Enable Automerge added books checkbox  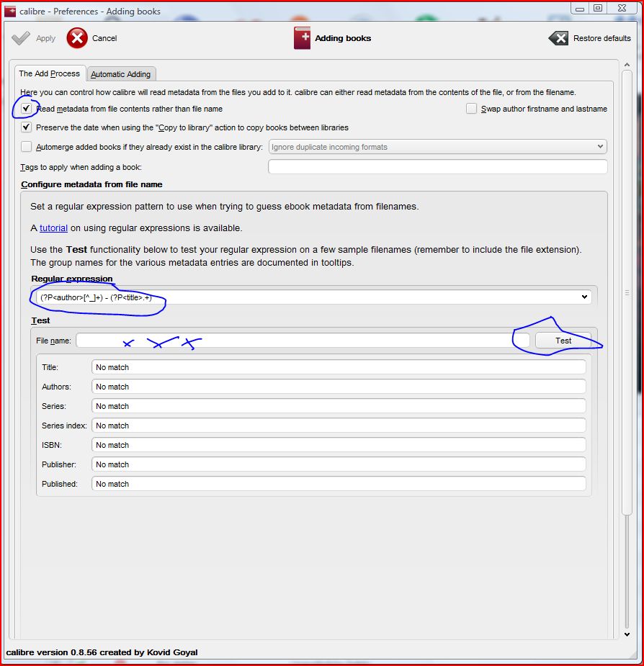point(27,147)
